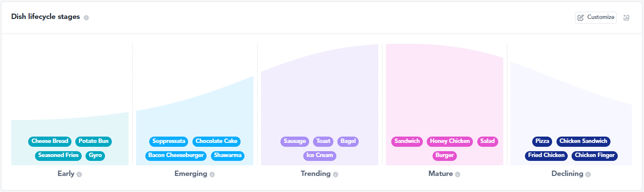The width and height of the screenshot is (644, 192).
Task: Open the Burger mature tag
Action: 445,156
